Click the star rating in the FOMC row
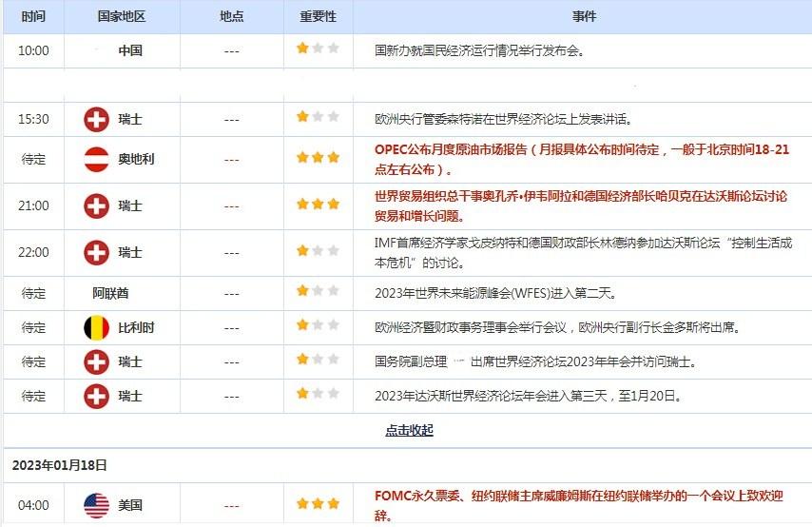Image resolution: width=812 pixels, height=527 pixels. (x=318, y=505)
